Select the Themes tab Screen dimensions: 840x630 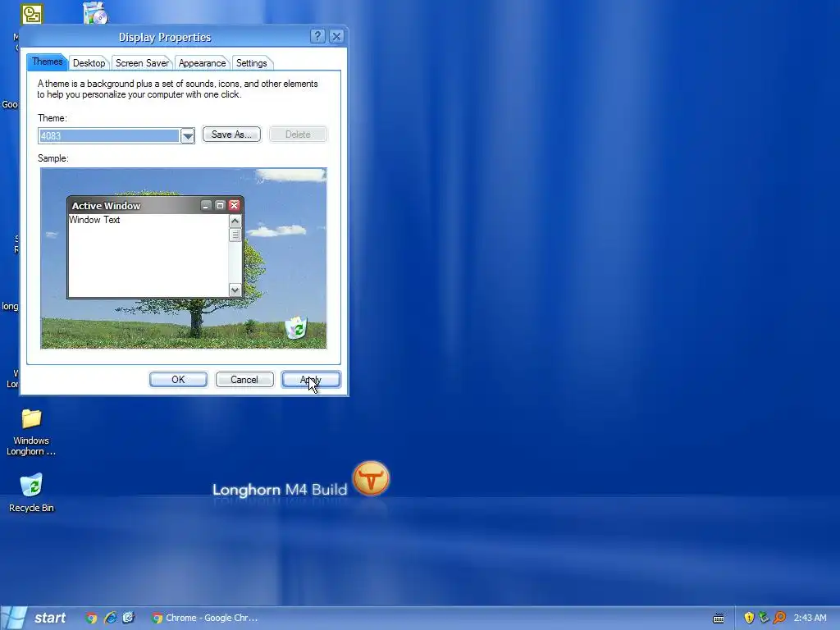[47, 62]
